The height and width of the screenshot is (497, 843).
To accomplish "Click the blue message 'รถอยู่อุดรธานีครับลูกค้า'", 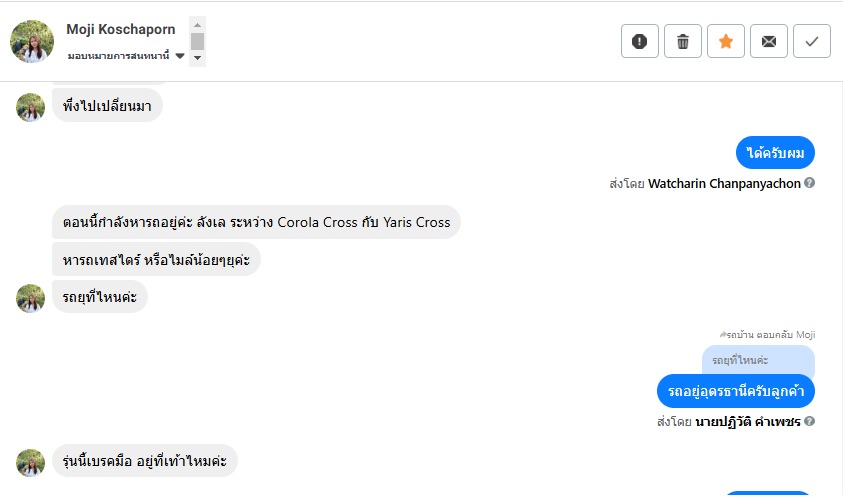I will (736, 390).
